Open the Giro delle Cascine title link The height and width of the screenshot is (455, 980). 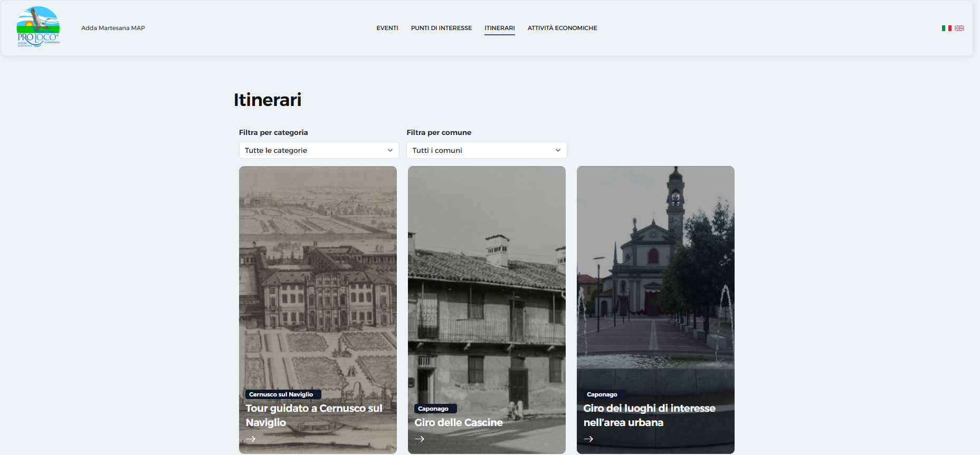(458, 422)
